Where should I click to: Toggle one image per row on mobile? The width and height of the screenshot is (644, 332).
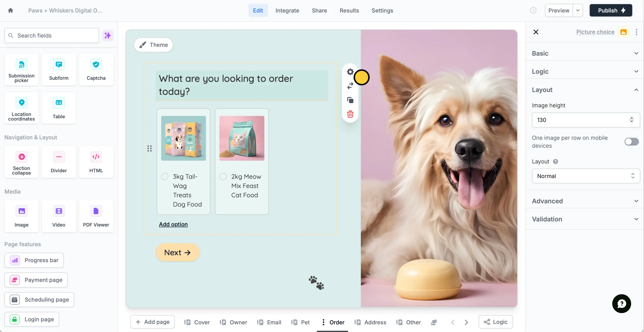tap(631, 142)
